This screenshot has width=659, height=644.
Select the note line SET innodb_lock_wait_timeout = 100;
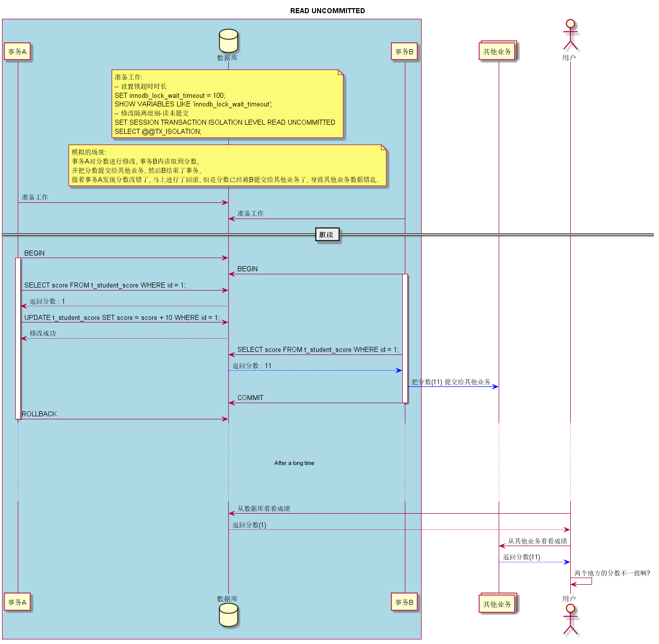point(170,95)
